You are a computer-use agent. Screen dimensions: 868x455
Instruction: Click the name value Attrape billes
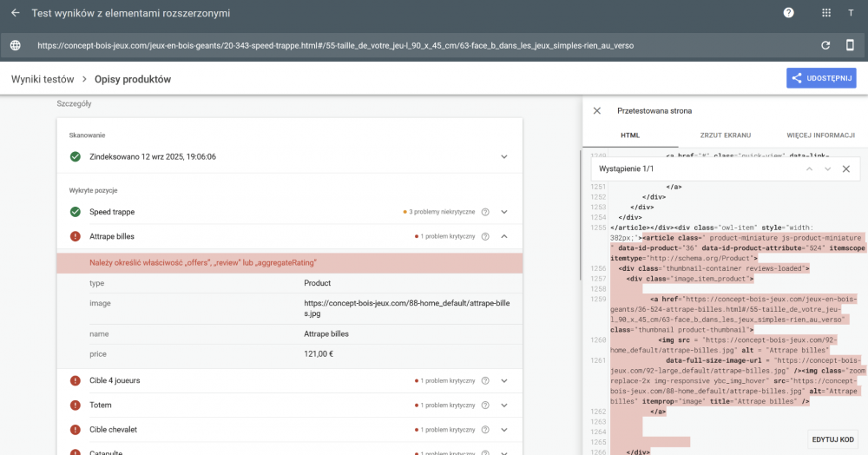tap(326, 333)
